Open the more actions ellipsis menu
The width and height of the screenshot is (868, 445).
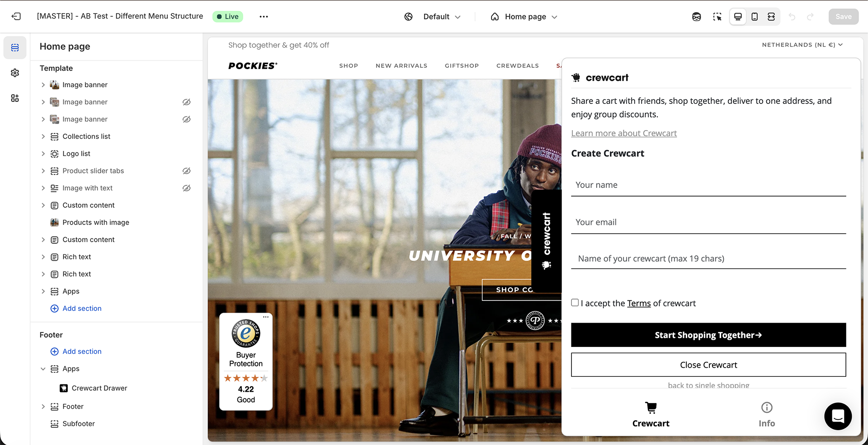264,17
